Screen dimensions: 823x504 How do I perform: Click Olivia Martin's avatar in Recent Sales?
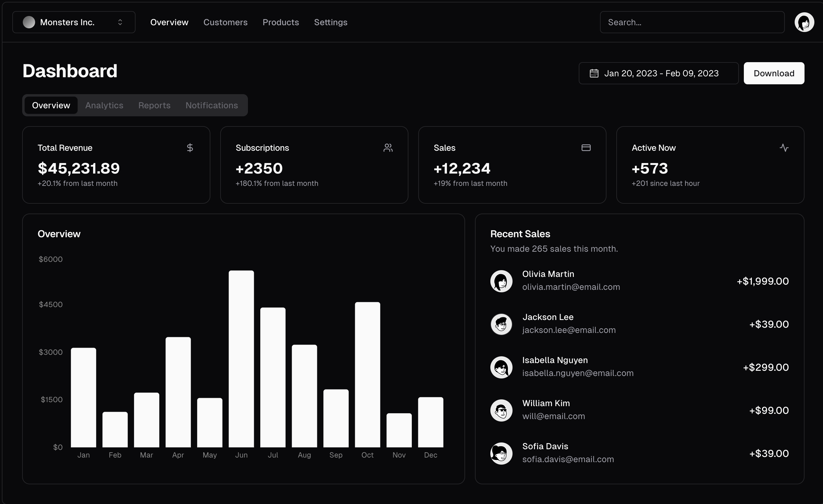[501, 281]
